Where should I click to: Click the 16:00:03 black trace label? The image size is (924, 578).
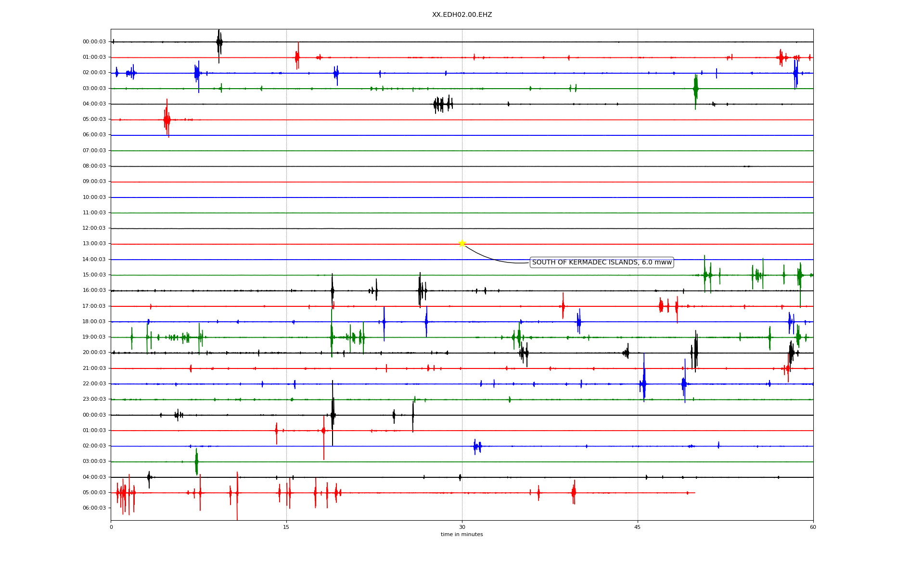pyautogui.click(x=94, y=290)
